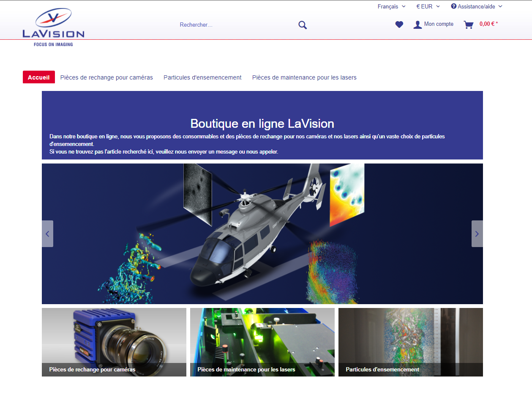Open the seeding particles thumbnail
Image resolution: width=532 pixels, height=393 pixels.
(x=410, y=342)
